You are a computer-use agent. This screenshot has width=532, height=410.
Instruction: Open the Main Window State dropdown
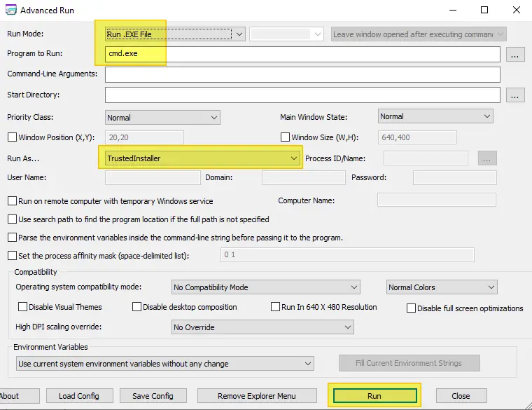click(x=435, y=116)
